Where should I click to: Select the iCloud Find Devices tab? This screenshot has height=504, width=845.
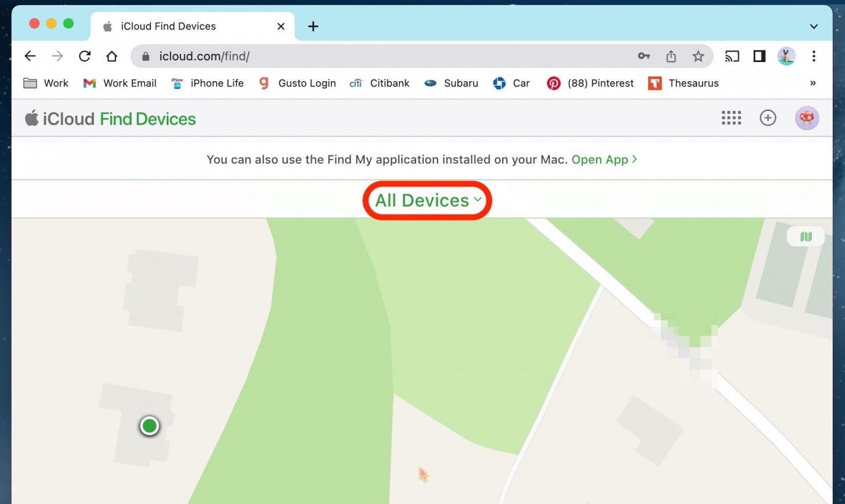coord(174,26)
